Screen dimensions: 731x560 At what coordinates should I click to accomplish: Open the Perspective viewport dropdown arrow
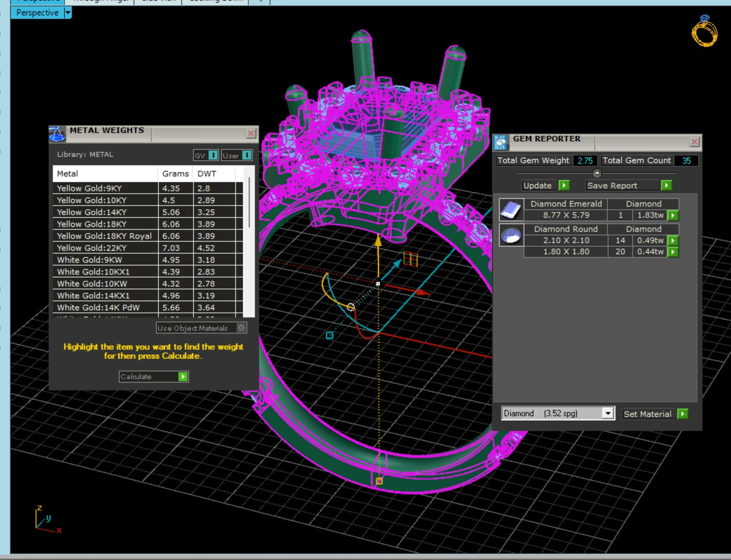[68, 13]
